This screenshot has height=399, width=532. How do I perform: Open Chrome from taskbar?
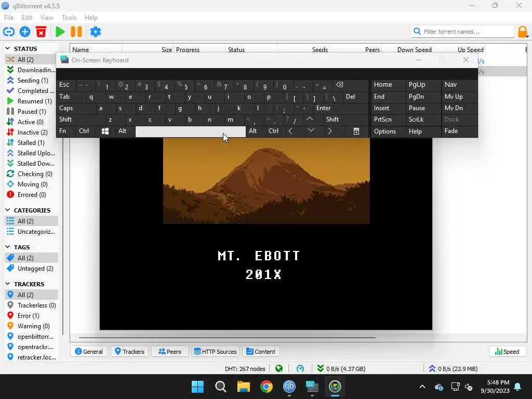[267, 387]
